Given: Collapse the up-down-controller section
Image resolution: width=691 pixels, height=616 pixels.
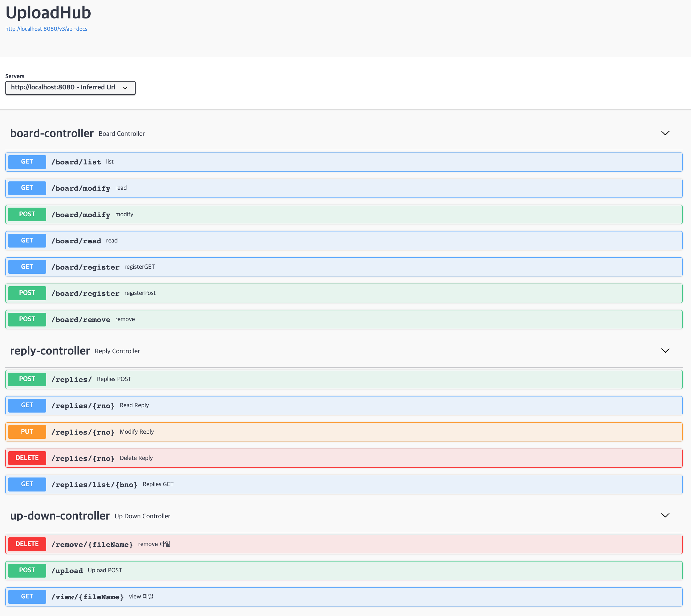Looking at the screenshot, I should 665,516.
